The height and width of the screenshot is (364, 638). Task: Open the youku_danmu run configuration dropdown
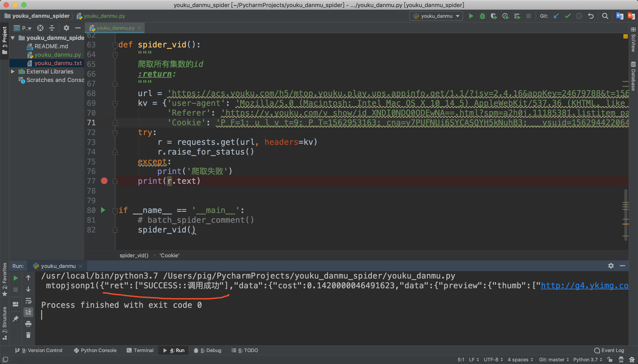[x=436, y=16]
